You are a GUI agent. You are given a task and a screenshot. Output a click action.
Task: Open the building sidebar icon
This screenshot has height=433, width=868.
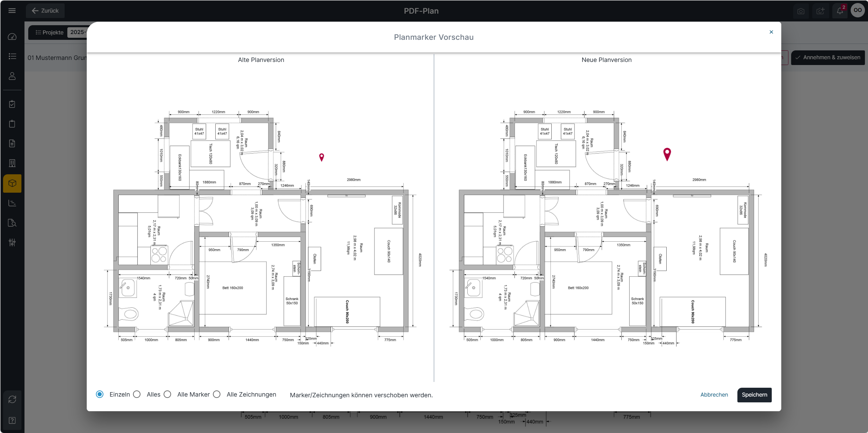12,163
